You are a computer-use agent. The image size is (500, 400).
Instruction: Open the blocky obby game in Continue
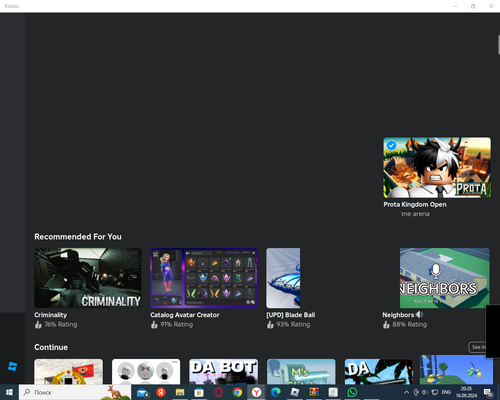[x=456, y=369]
